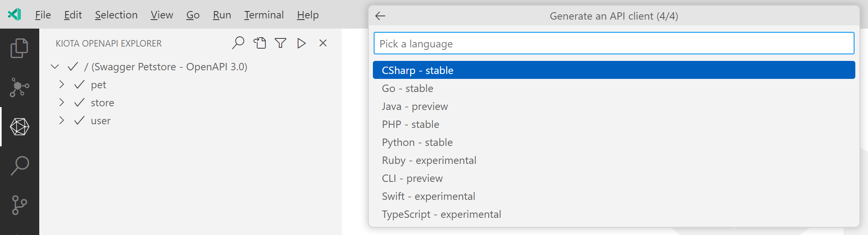868x235 pixels.
Task: Open the Go menu
Action: pyautogui.click(x=193, y=15)
